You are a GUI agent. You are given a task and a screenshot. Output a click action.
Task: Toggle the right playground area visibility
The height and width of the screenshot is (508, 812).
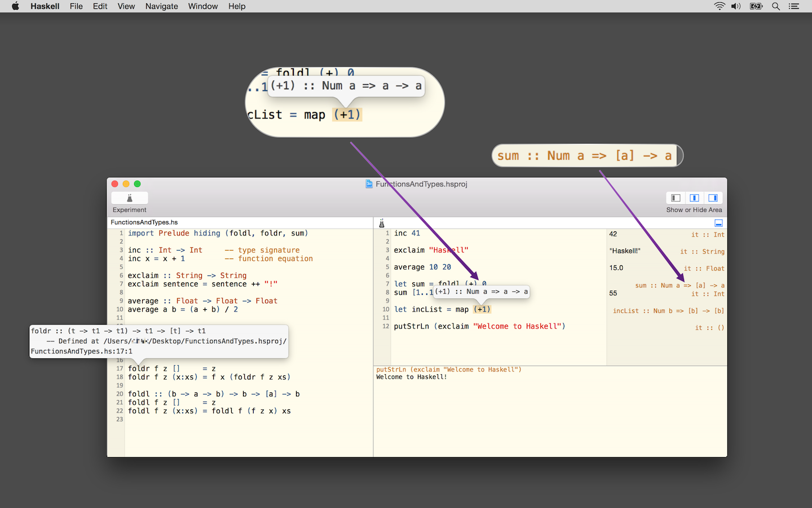click(713, 198)
